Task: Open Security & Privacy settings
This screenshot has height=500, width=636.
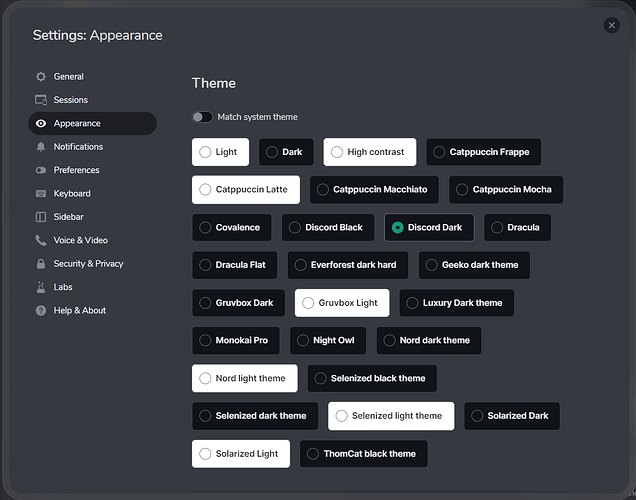Action: pos(92,264)
